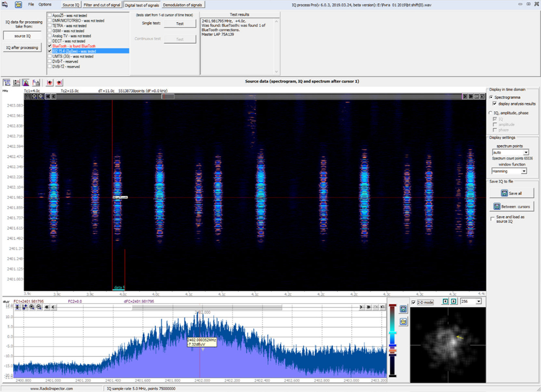Image resolution: width=541 pixels, height=392 pixels.
Task: Zoom out on the spectrogram time axis
Action: [x=41, y=96]
